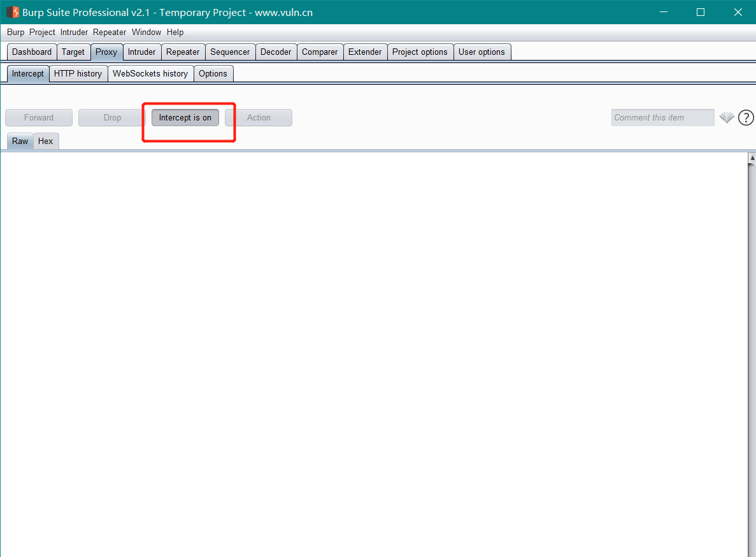This screenshot has height=557, width=756.
Task: Open the Extender tab
Action: (x=365, y=52)
